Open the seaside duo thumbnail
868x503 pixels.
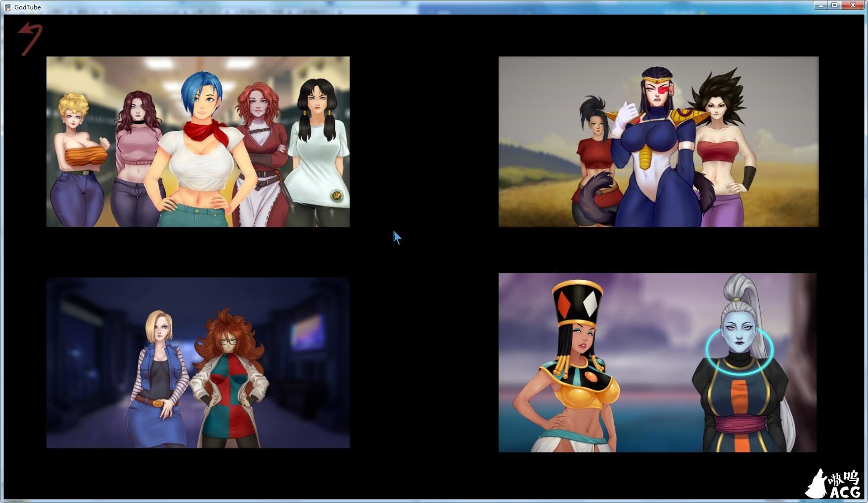pos(657,362)
